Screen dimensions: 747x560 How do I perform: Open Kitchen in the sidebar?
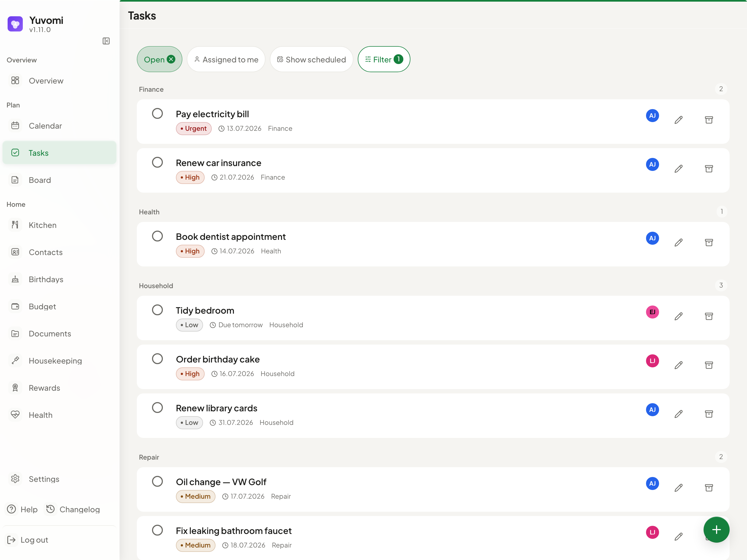coord(59,225)
